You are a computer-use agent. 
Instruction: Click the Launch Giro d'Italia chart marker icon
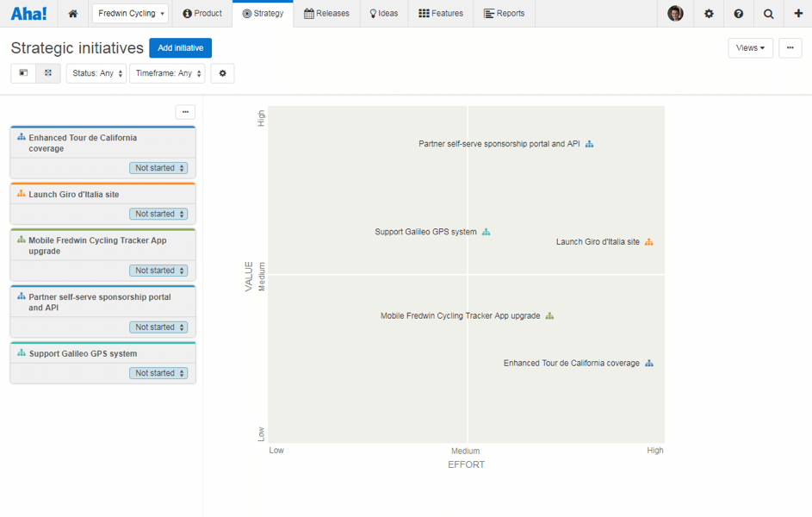[x=649, y=242]
